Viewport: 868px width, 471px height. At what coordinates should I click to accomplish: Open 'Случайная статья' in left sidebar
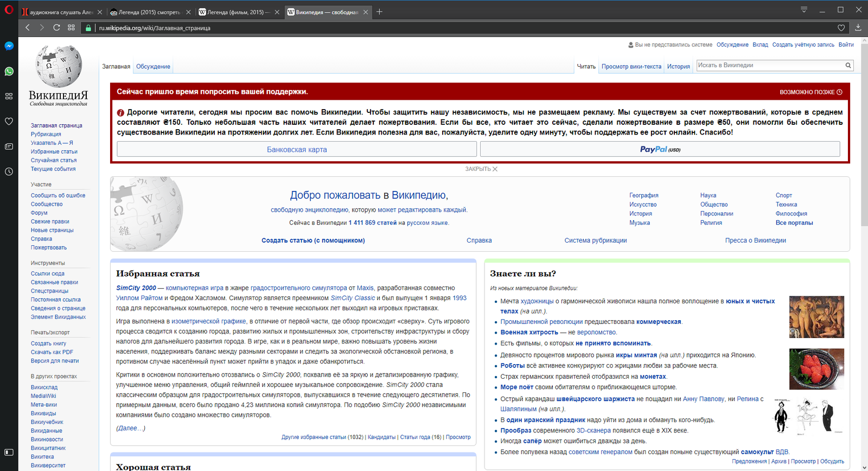point(54,160)
